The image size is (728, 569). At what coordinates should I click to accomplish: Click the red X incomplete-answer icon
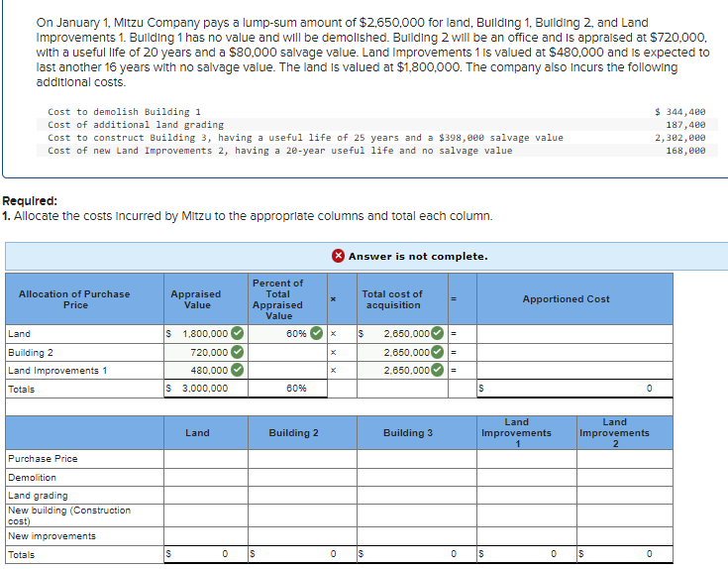(x=338, y=256)
